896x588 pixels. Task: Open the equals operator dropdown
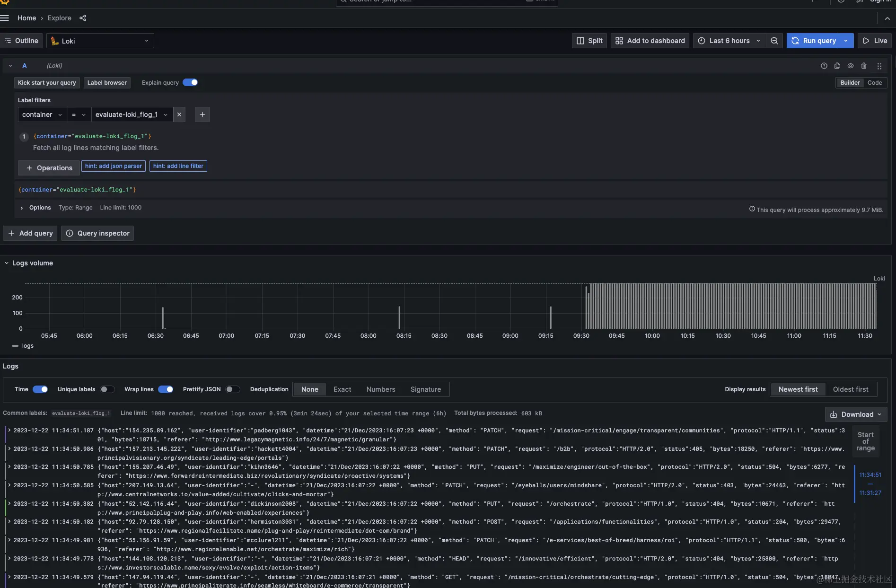click(x=79, y=114)
